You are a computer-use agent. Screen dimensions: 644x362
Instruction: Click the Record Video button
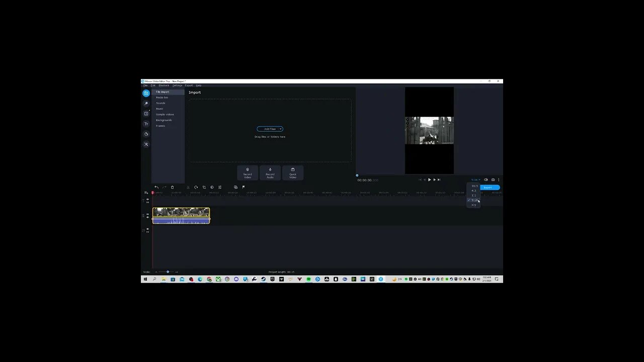(248, 173)
